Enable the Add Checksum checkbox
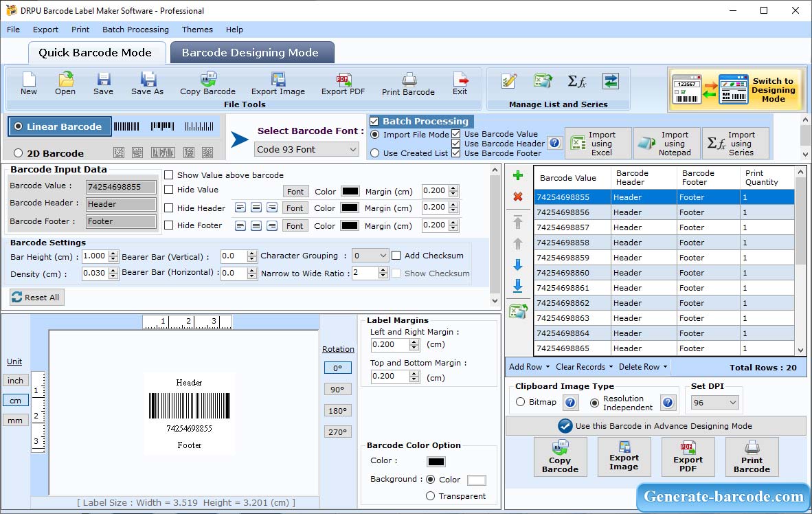The image size is (812, 514). pyautogui.click(x=396, y=256)
